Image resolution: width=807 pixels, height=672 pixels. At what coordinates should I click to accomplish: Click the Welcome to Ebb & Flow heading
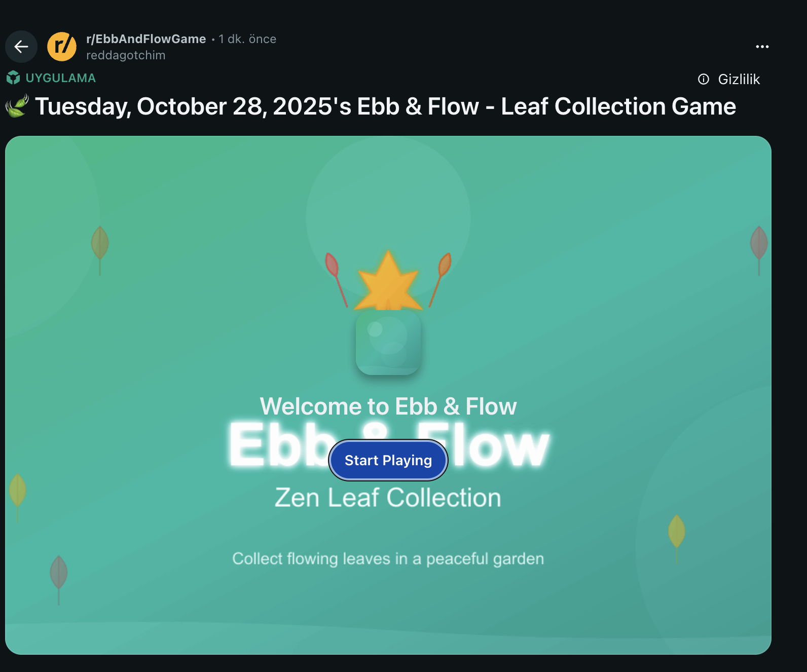pyautogui.click(x=388, y=406)
